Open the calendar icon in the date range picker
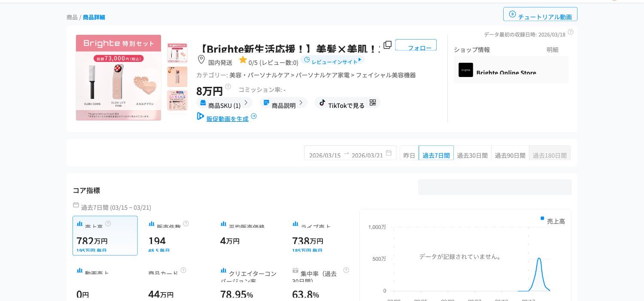644x301 pixels. coord(388,153)
